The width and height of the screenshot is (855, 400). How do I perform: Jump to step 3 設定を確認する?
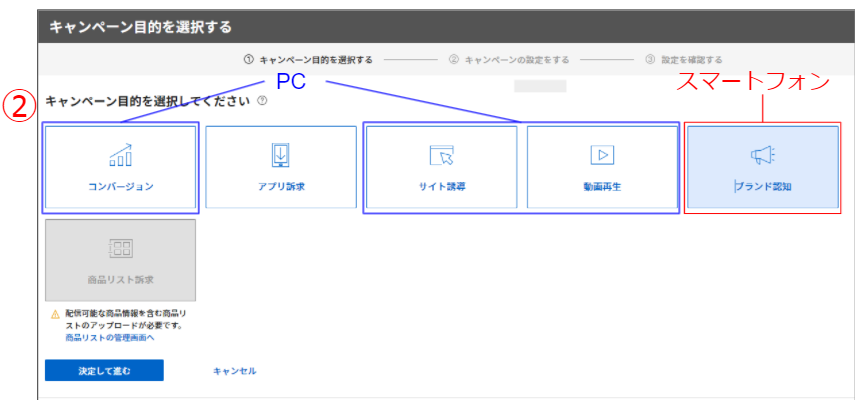(683, 60)
